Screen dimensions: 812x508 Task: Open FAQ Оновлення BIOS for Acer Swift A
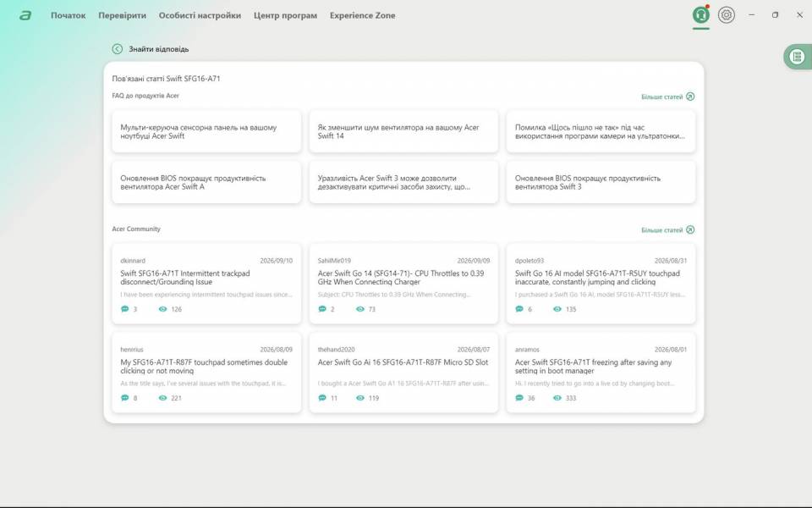pyautogui.click(x=206, y=183)
